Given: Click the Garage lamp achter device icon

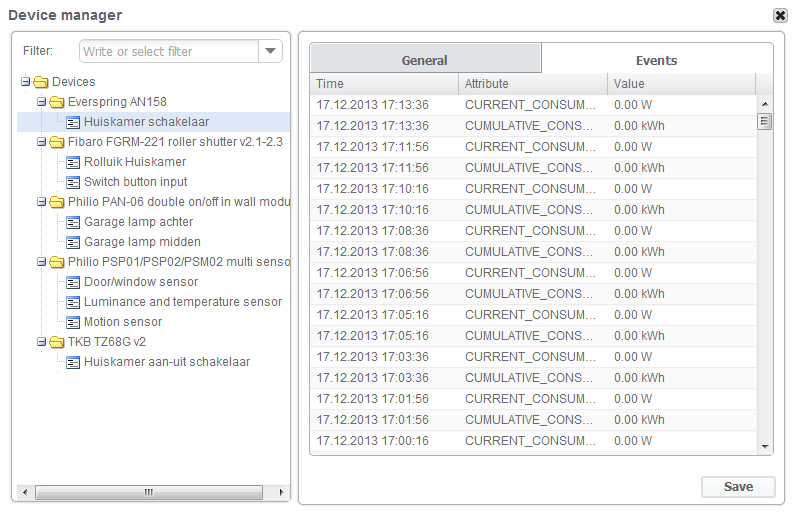Looking at the screenshot, I should coord(73,222).
